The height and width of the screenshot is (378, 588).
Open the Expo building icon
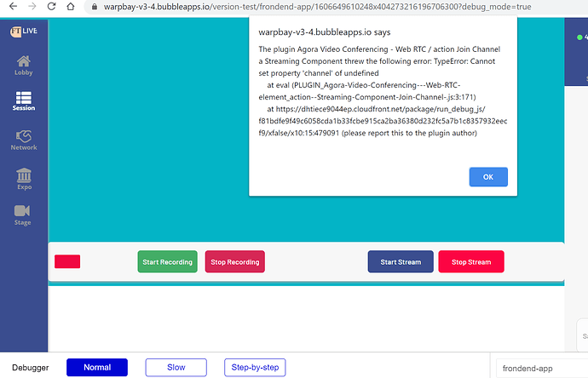tap(24, 179)
